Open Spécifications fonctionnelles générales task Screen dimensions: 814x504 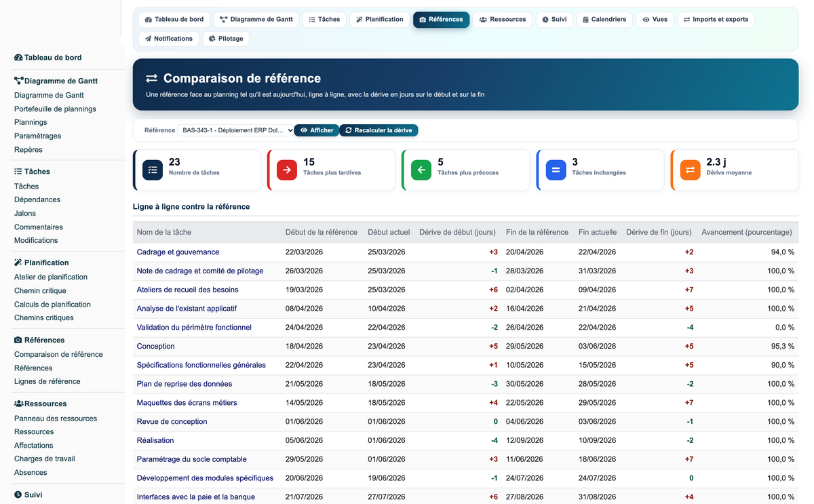pos(201,365)
